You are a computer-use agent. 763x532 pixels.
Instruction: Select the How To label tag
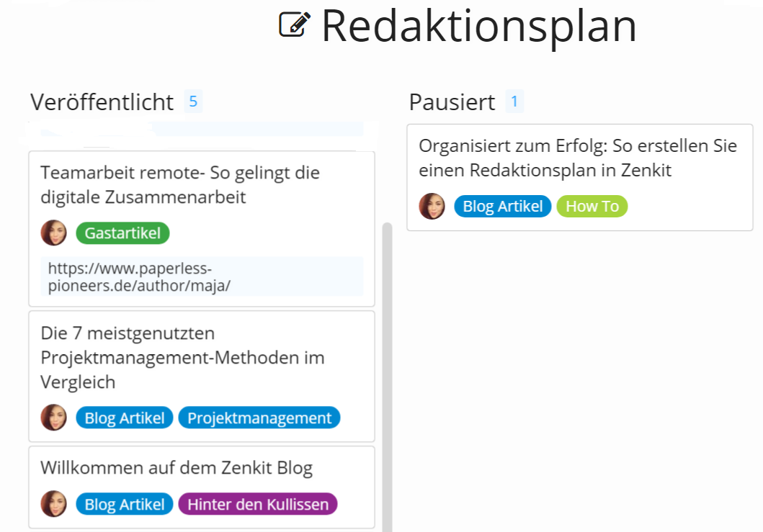click(592, 206)
